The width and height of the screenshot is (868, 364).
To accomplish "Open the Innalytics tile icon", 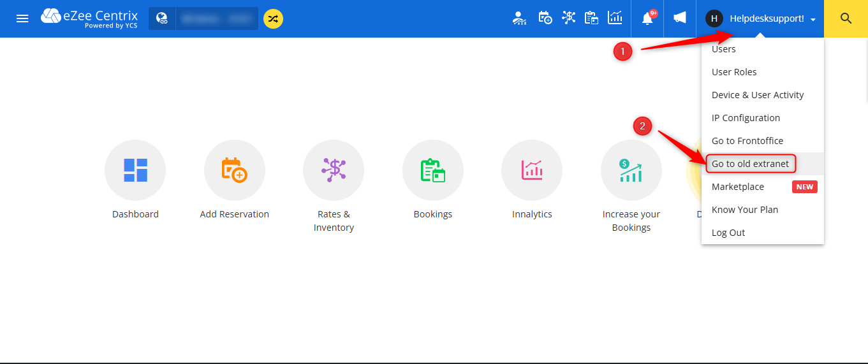I will click(532, 170).
